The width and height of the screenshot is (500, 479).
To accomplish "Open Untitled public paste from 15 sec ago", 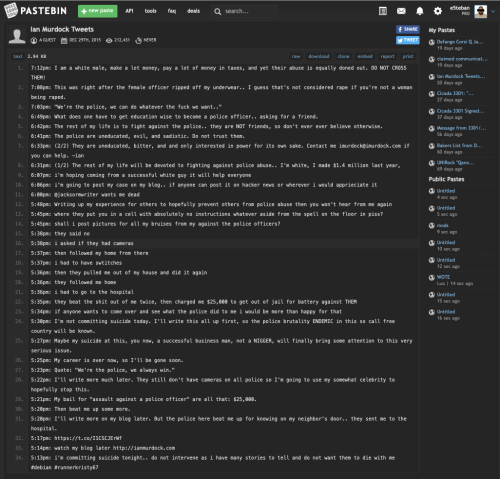I will pyautogui.click(x=446, y=295).
